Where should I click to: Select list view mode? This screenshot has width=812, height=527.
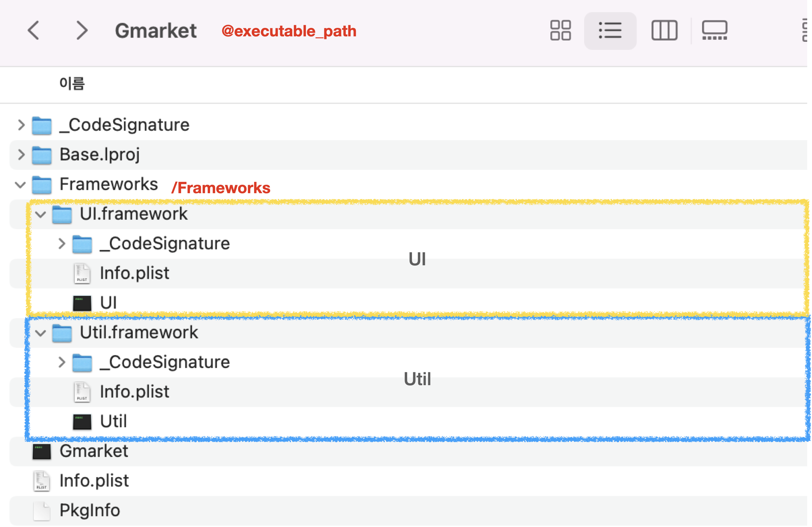pos(610,31)
